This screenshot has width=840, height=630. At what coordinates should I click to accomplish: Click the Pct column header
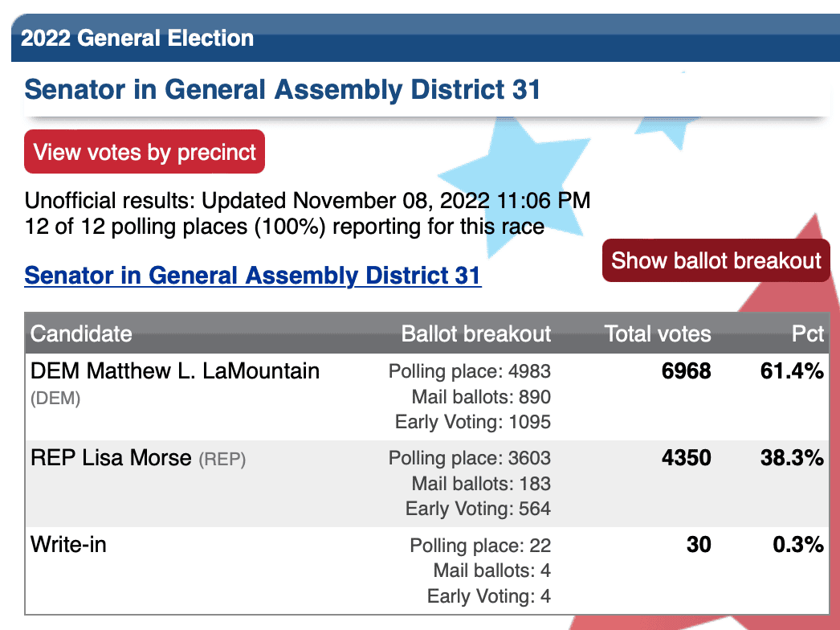click(x=808, y=333)
